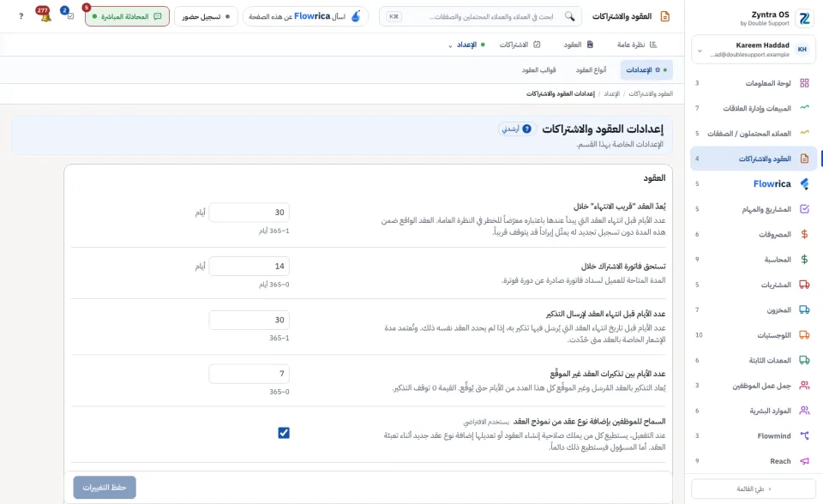Click the العقود والاشتراكات breadcrumb link

click(651, 93)
